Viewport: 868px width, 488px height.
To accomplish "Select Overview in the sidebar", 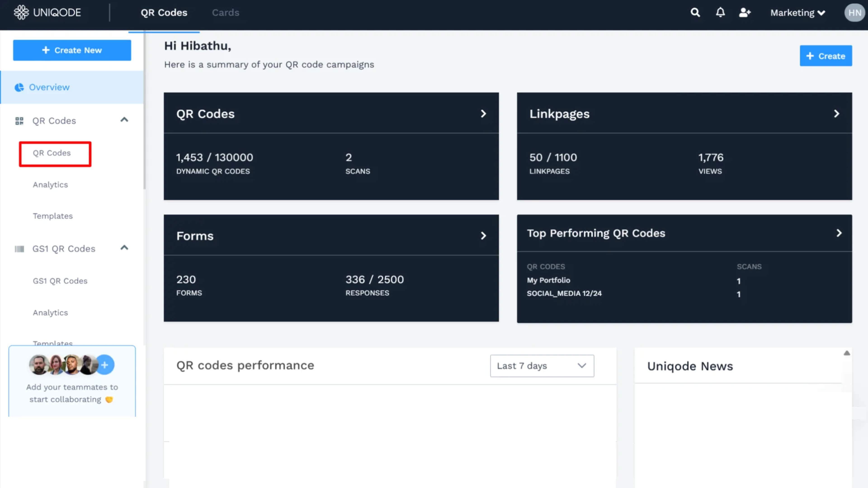I will [x=72, y=87].
